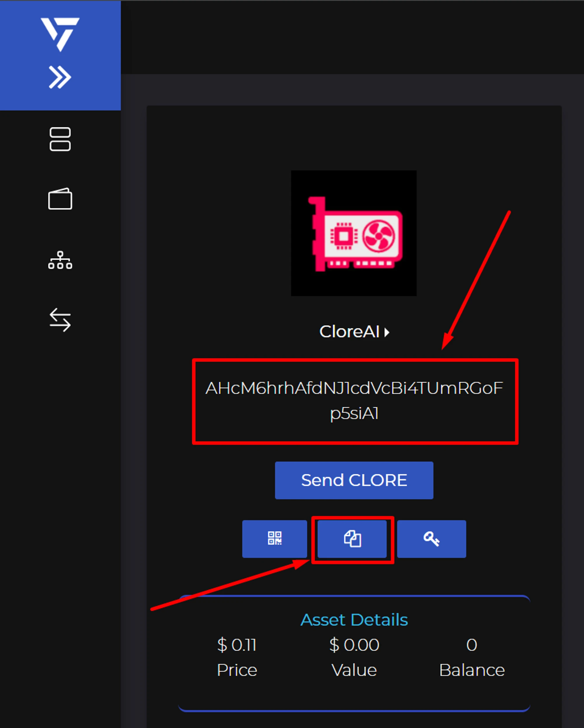Click the Asset Details heading
Screen dimensions: 584x728
point(354,620)
